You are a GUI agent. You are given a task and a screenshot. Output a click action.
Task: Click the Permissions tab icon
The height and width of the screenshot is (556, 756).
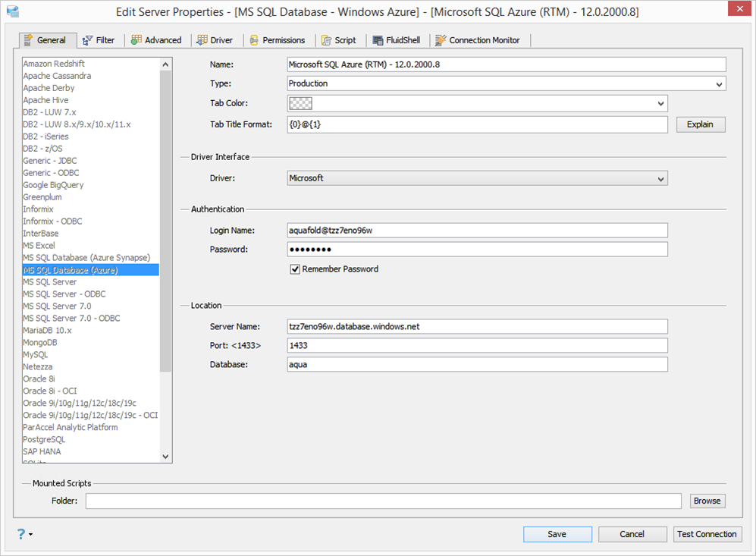pos(254,40)
